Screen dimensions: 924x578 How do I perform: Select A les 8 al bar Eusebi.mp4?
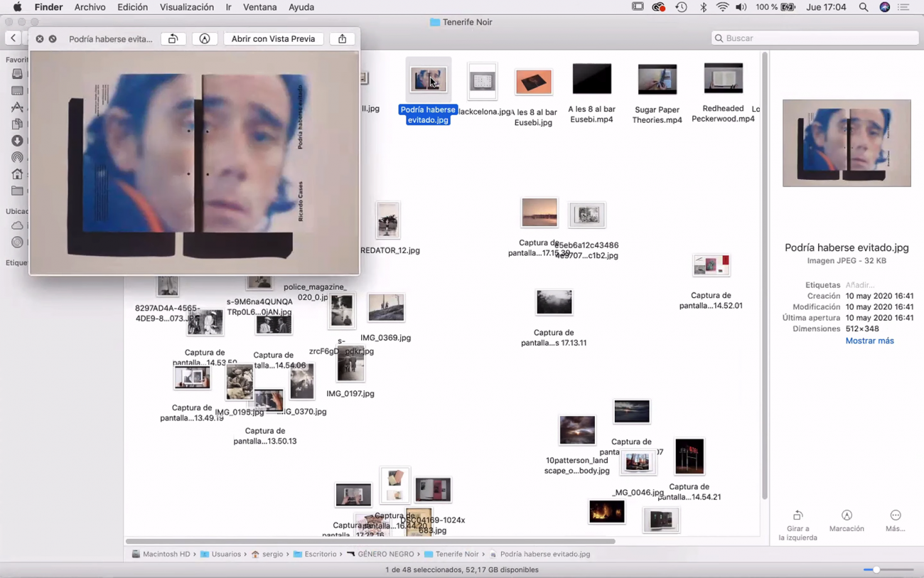[592, 78]
